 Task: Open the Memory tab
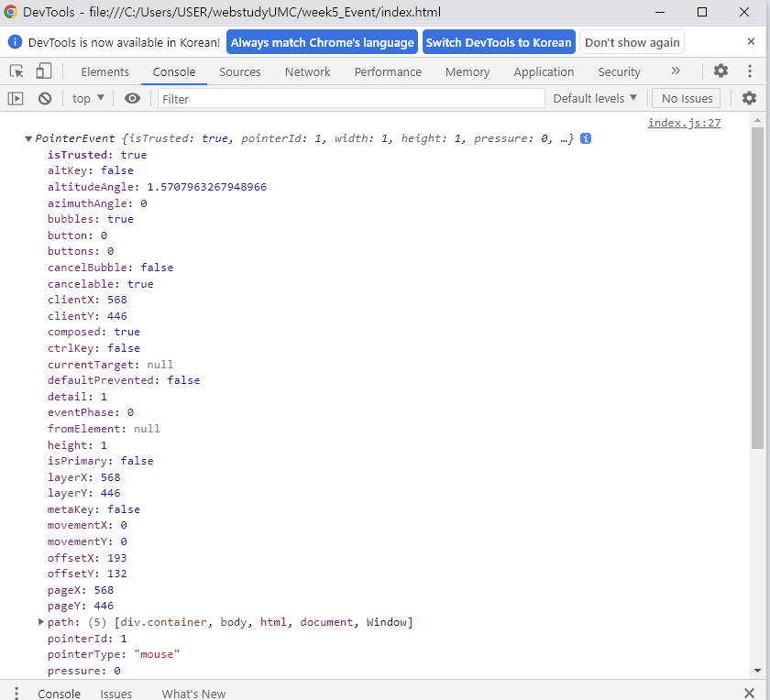(467, 71)
